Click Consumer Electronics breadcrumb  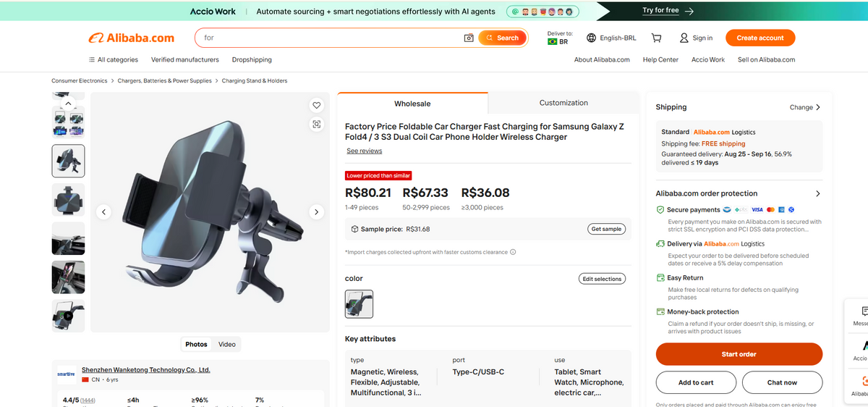pyautogui.click(x=79, y=80)
